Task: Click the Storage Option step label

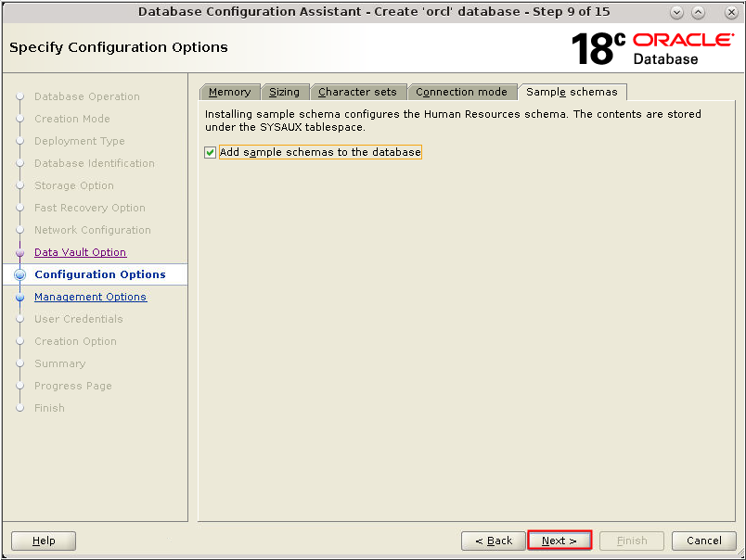Action: click(x=73, y=185)
